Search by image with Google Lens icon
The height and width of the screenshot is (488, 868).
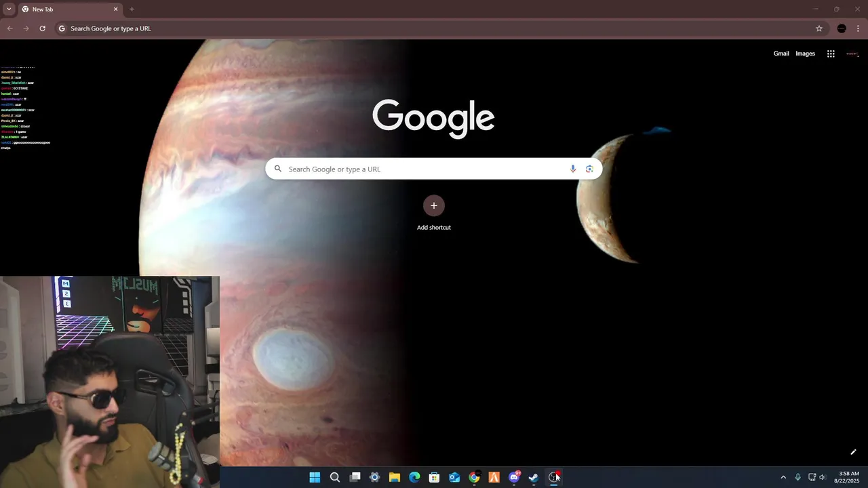point(589,169)
